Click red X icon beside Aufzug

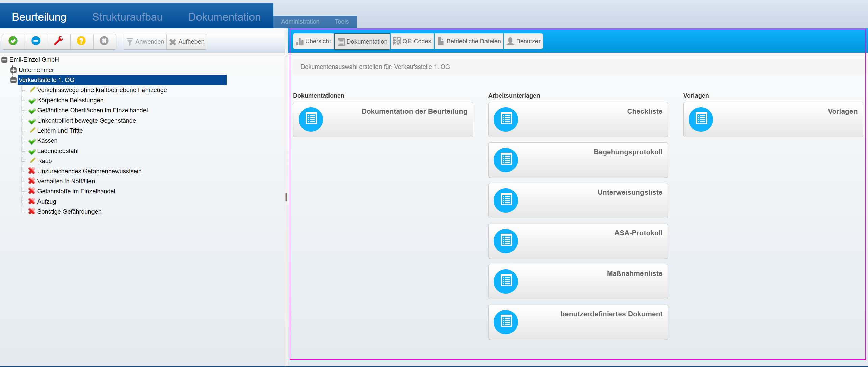click(32, 201)
